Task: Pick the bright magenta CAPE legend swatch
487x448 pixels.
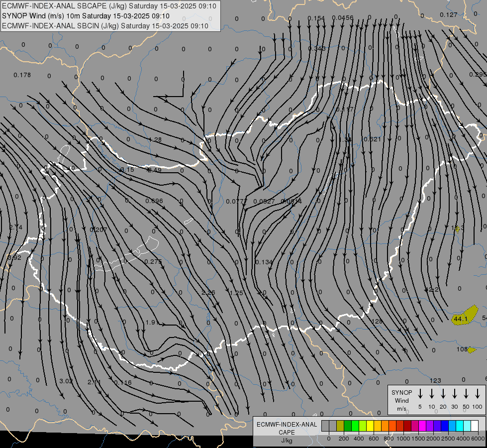Action: pyautogui.click(x=422, y=426)
